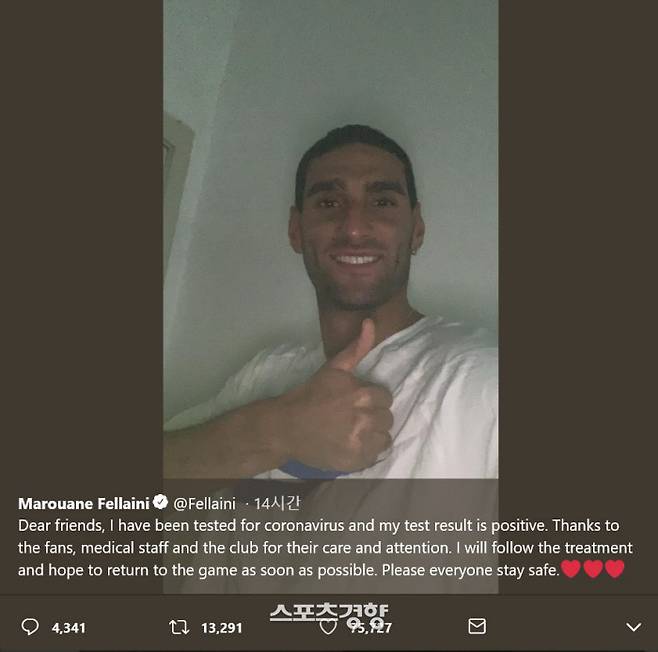Share via the envelope message icon
Screen dimensions: 658x652
click(477, 626)
